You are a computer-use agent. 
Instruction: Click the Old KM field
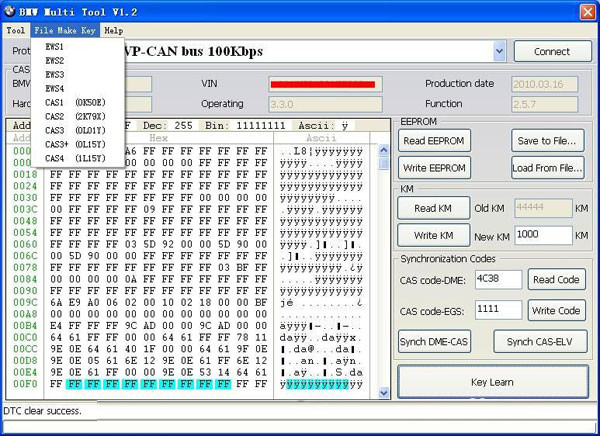543,208
